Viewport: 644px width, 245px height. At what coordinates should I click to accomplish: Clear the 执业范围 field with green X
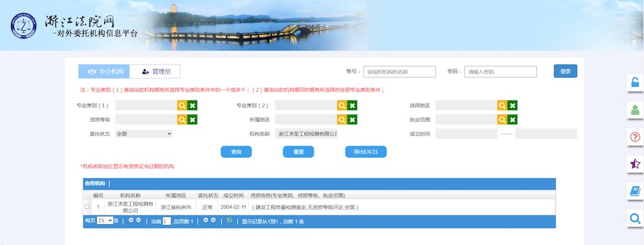click(x=512, y=120)
